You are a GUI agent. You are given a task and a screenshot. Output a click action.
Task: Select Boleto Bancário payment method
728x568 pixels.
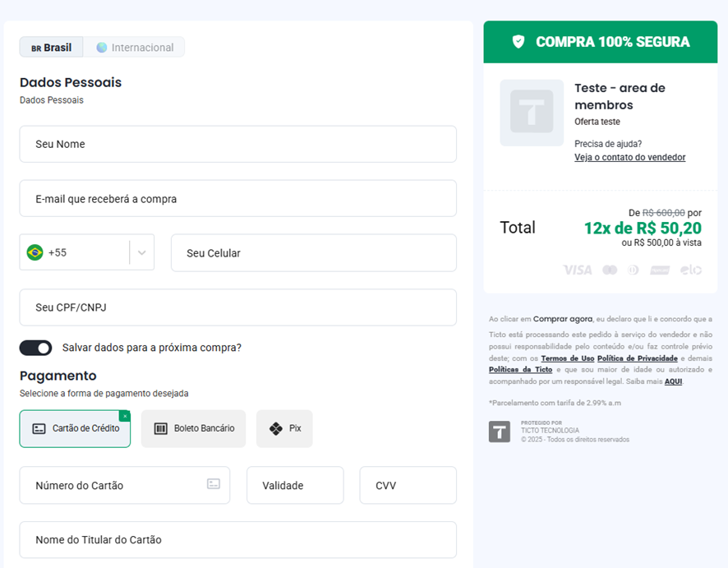pyautogui.click(x=193, y=428)
